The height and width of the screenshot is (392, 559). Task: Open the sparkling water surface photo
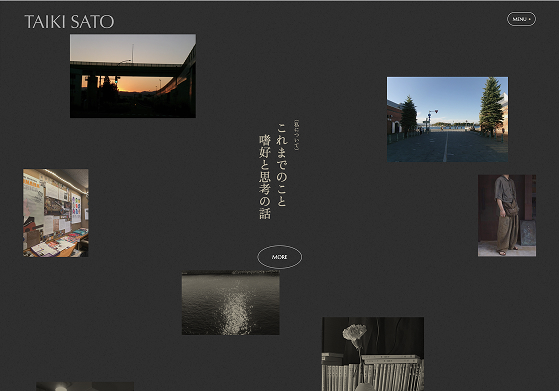pos(231,303)
